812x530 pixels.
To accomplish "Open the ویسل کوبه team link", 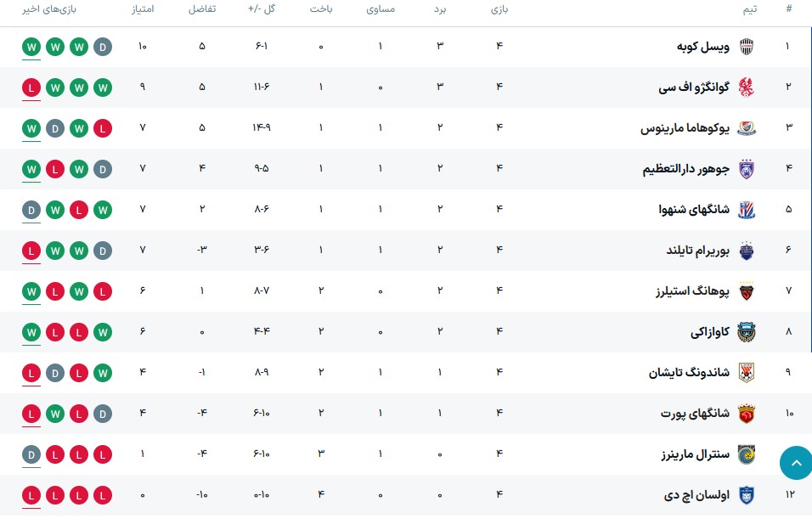I will (702, 47).
